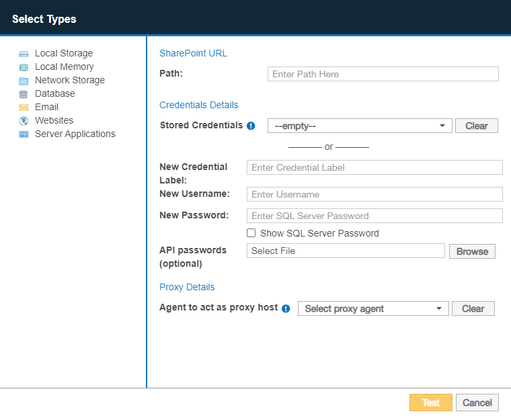Viewport: 511px width, 420px height.
Task: Enable Show SQL Server Password checkbox
Action: tap(251, 233)
